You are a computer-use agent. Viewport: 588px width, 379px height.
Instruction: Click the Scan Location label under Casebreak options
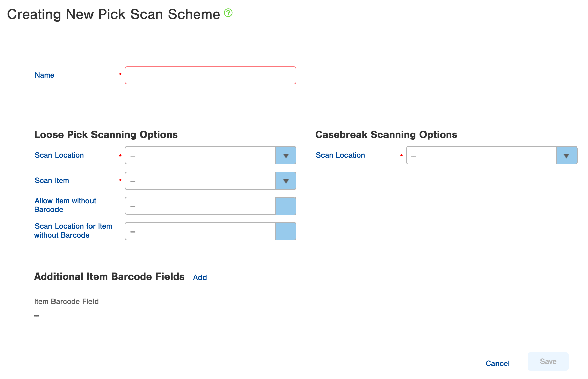[340, 155]
